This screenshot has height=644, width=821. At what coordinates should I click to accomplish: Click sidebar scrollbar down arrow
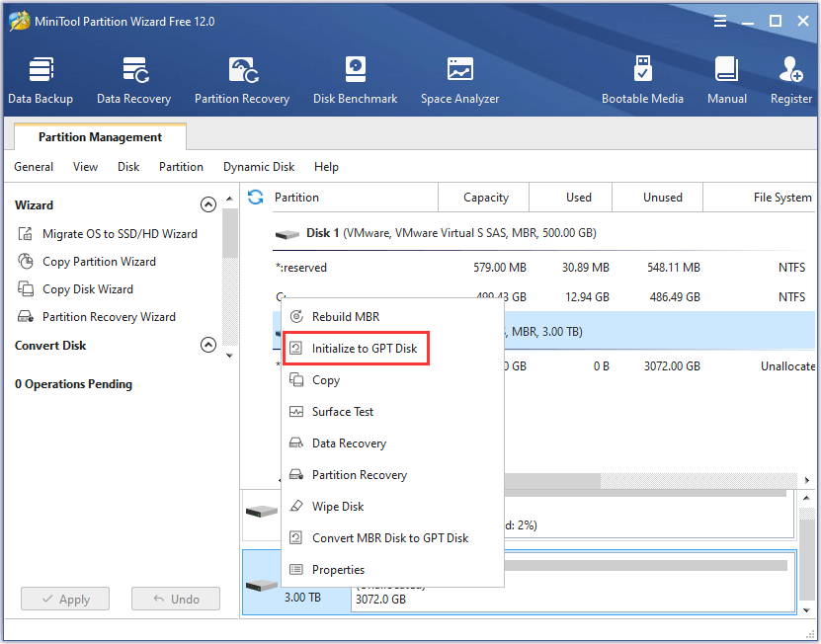pos(229,356)
